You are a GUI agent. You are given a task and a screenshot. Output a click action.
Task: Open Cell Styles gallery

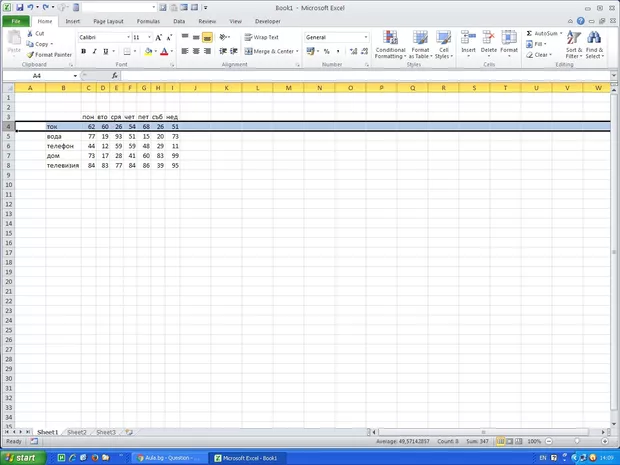(x=444, y=44)
